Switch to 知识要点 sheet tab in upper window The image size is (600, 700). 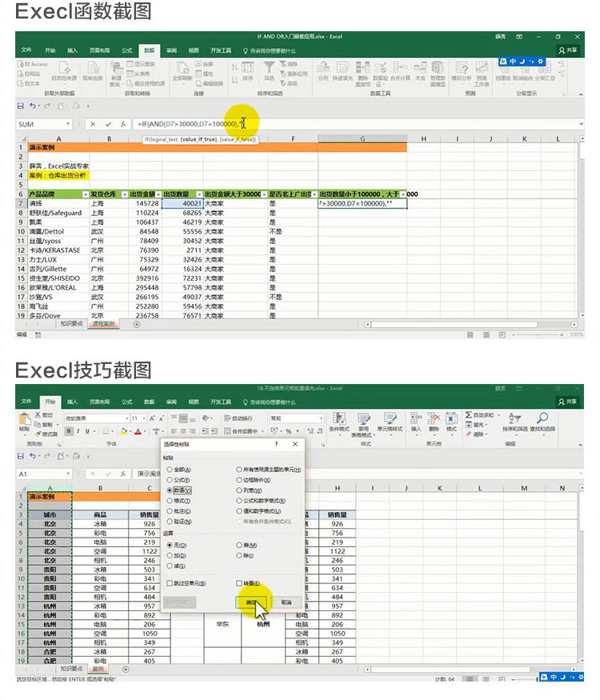(x=71, y=324)
